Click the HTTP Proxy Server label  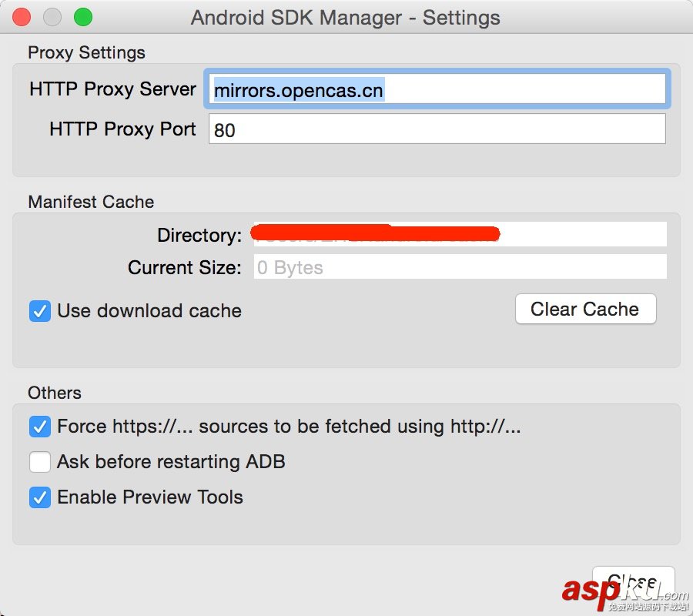(112, 89)
